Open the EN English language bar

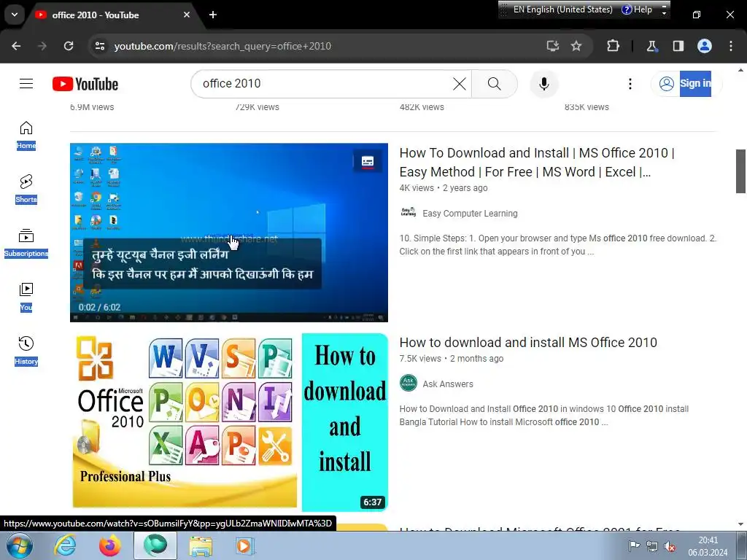[562, 9]
